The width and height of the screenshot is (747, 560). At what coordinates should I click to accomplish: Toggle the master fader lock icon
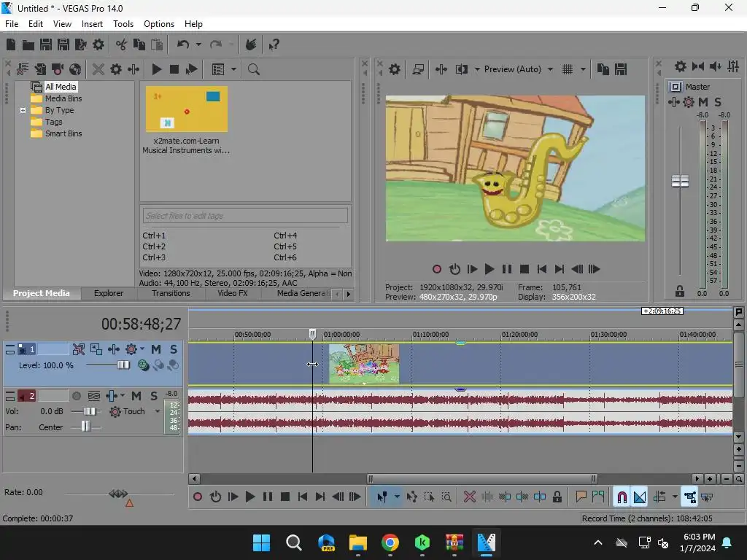(680, 291)
